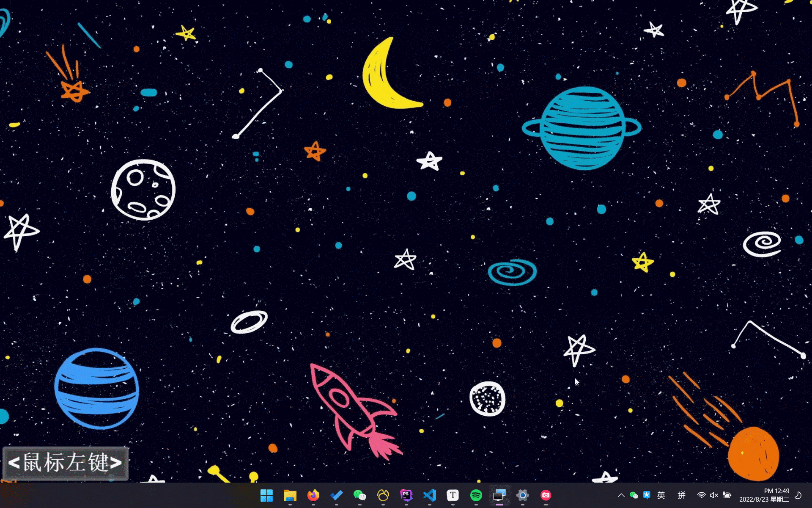Viewport: 812px width, 508px height.
Task: Click the muted speaker volume icon
Action: click(714, 495)
